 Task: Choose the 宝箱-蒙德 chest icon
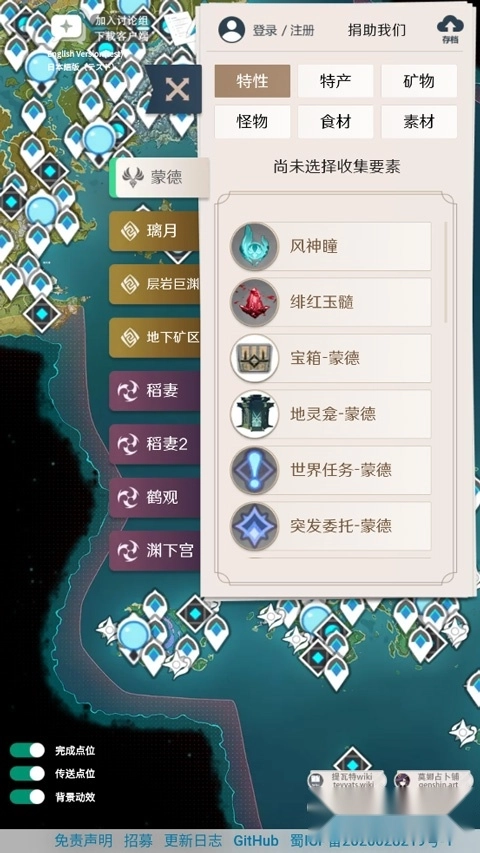point(254,358)
